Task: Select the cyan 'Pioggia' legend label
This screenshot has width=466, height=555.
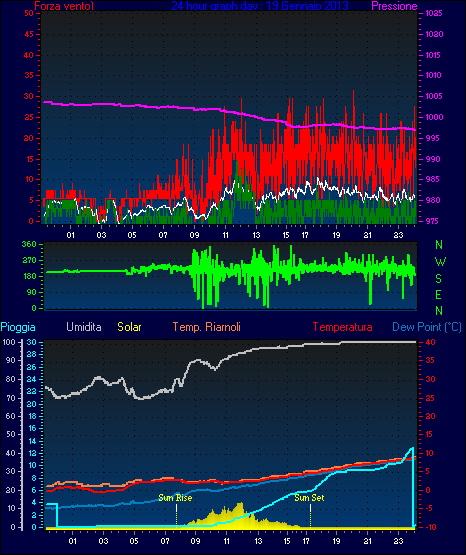Action: pos(18,327)
